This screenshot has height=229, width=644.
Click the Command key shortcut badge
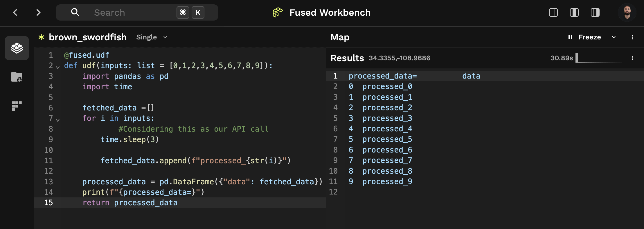coord(183,12)
